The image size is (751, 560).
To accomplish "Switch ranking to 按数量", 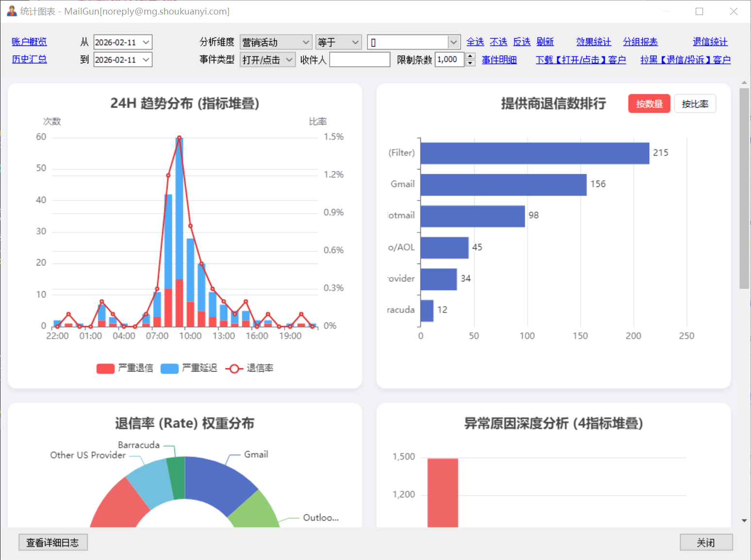I will click(x=649, y=104).
